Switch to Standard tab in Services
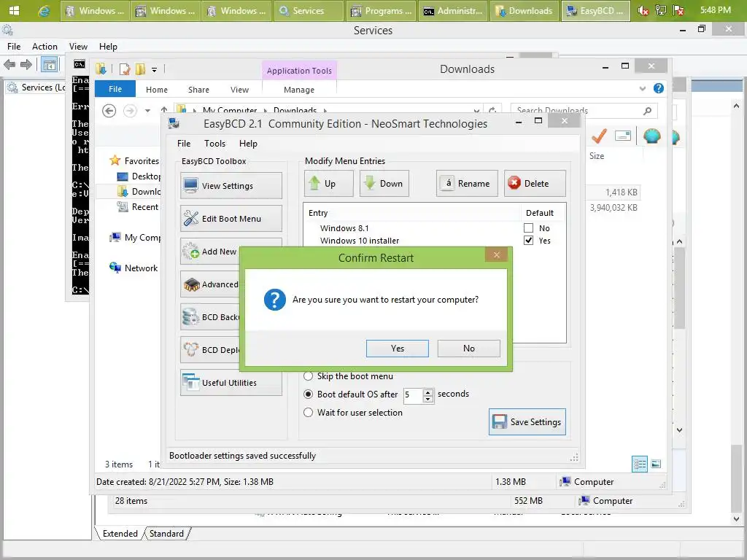This screenshot has height=560, width=747. pyautogui.click(x=166, y=533)
